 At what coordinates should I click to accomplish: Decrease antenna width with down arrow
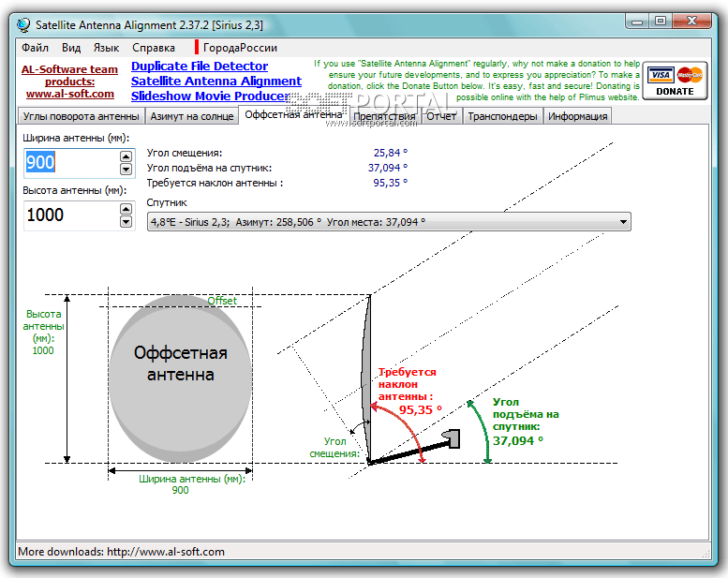click(x=126, y=170)
